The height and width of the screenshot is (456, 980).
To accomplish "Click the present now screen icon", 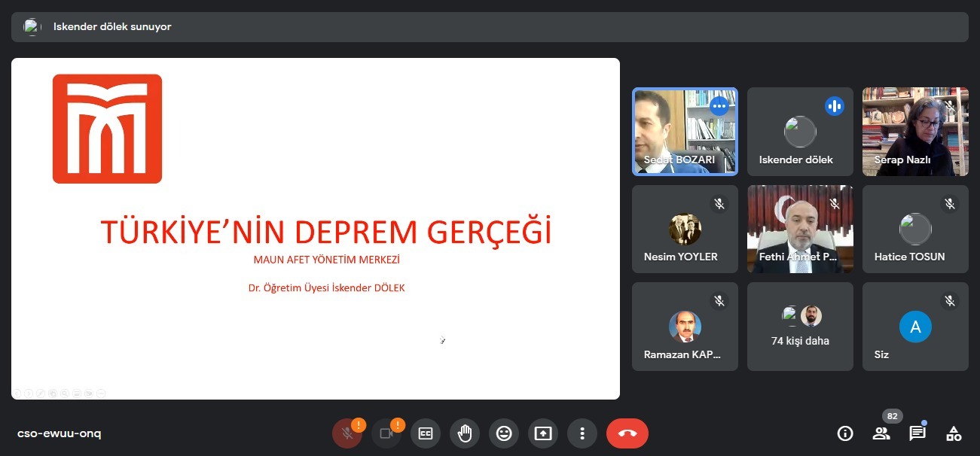I will 543,433.
